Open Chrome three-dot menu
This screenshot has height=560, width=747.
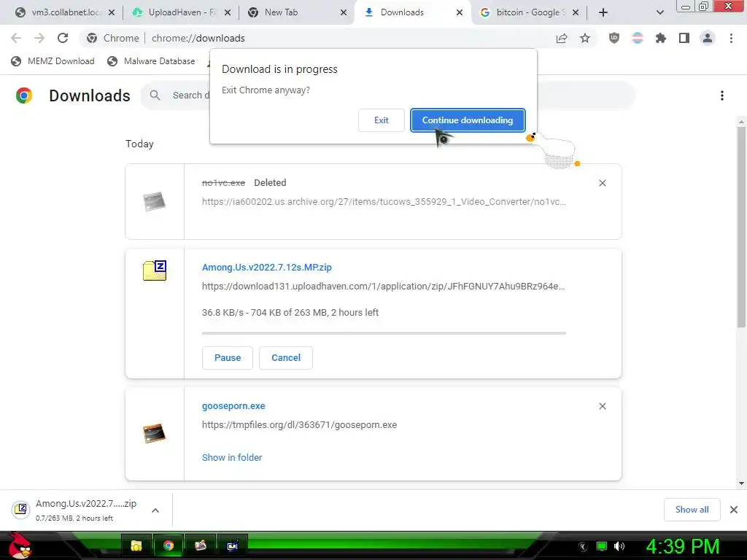[731, 38]
